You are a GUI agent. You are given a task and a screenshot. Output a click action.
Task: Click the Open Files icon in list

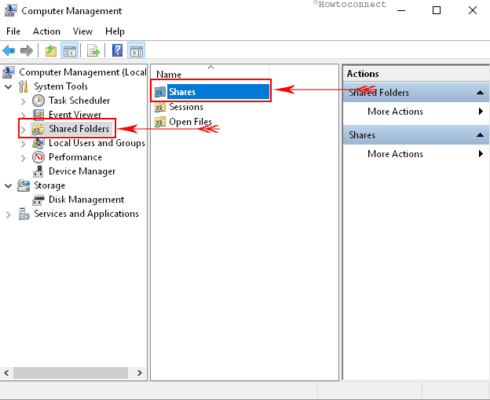tap(160, 122)
